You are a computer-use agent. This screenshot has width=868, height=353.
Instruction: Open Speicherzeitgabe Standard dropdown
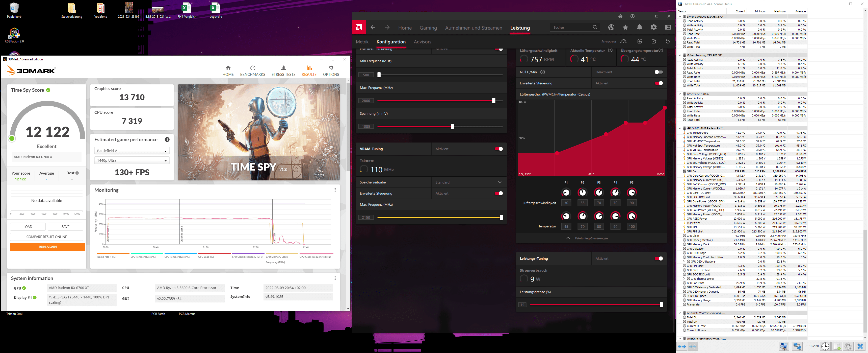click(x=469, y=182)
